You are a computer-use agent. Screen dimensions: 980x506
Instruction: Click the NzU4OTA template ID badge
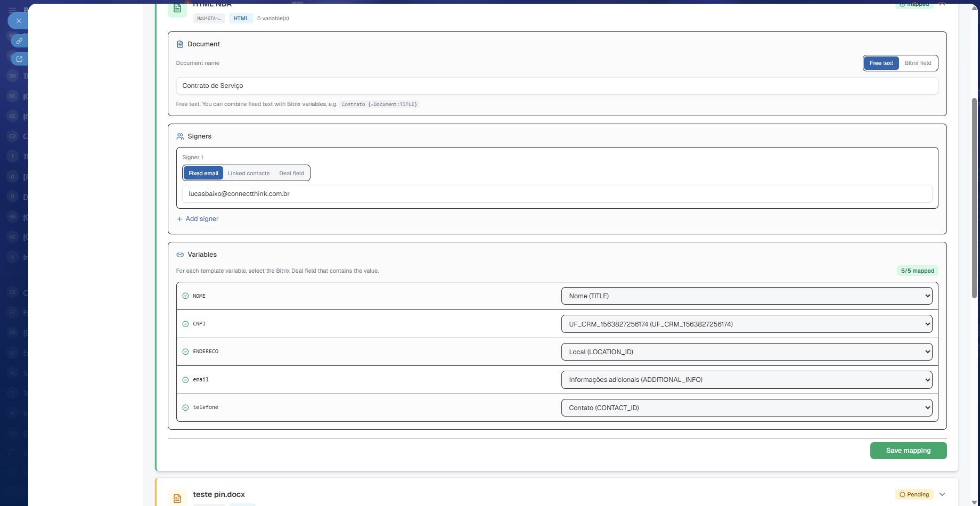pyautogui.click(x=209, y=18)
